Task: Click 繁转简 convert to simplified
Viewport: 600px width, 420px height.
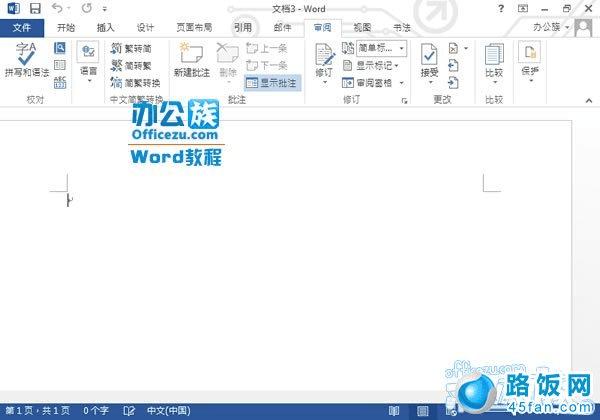Action: point(131,49)
